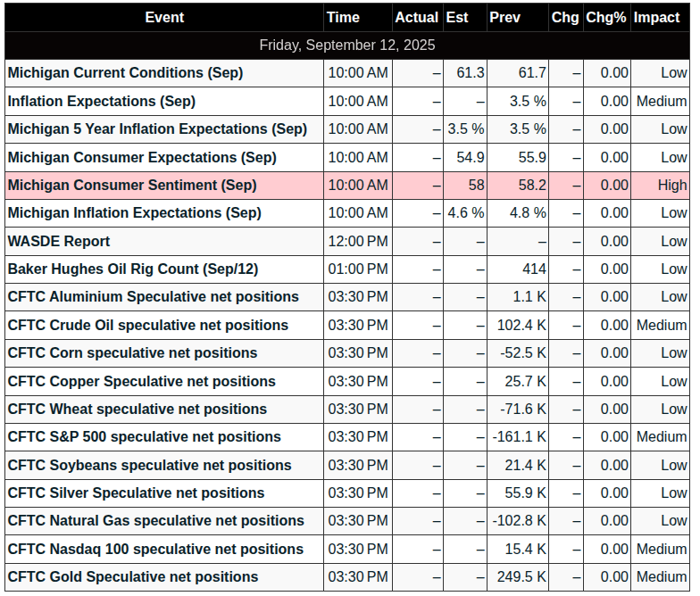700x596 pixels.
Task: Click the High impact cell for Consumer Sentiment
Action: tap(661, 186)
